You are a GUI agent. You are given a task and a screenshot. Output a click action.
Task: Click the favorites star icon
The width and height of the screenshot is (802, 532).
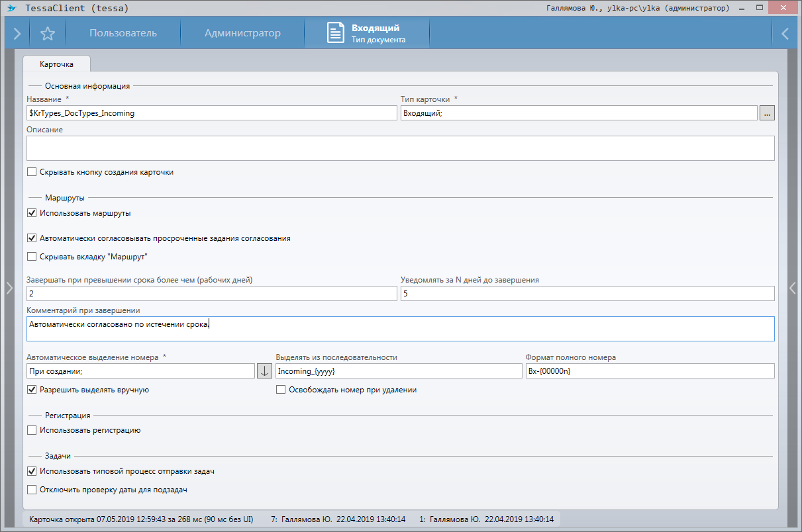click(47, 33)
